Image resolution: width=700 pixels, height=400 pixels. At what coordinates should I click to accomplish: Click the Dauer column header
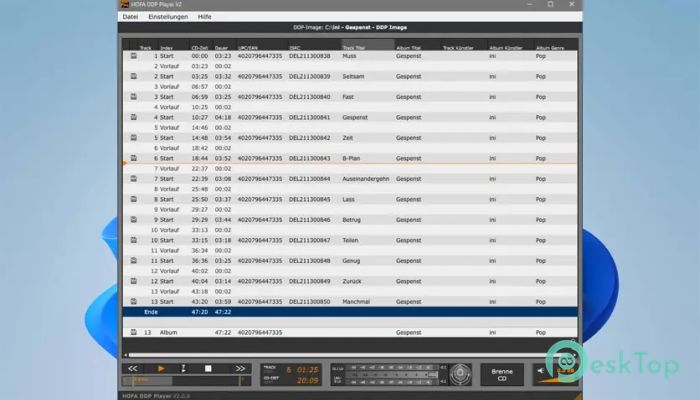point(221,47)
